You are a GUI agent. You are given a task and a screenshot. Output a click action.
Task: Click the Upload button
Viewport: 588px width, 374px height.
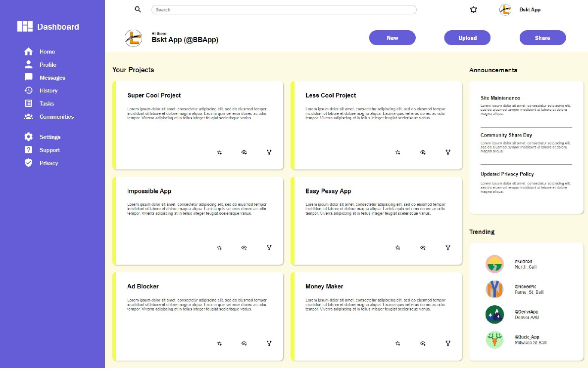point(467,38)
